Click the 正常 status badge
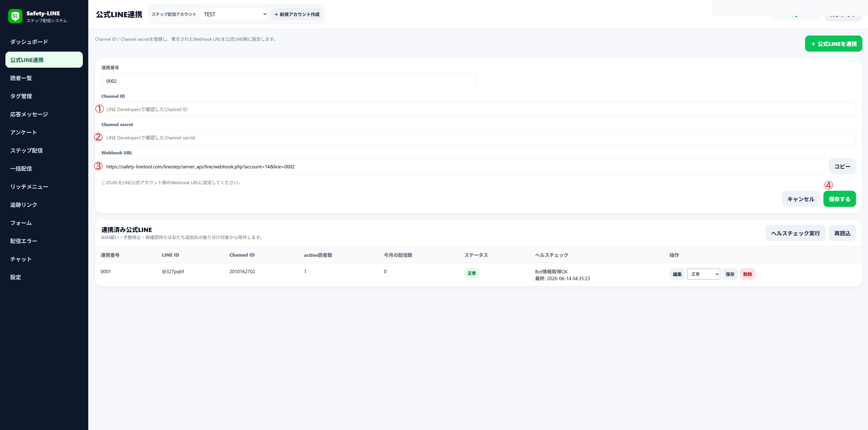Image resolution: width=868 pixels, height=430 pixels. (x=472, y=273)
